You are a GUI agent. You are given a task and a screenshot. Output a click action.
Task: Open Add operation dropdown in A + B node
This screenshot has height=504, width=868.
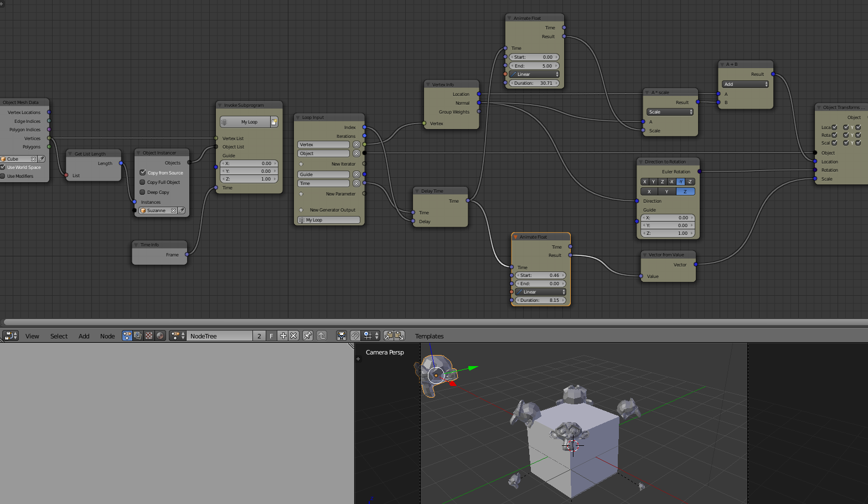745,84
